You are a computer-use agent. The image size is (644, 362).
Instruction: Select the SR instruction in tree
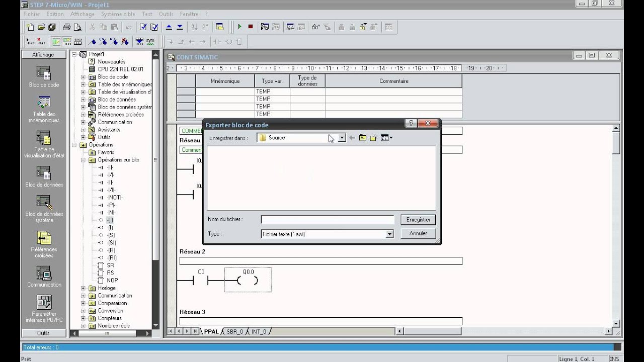tap(110, 265)
